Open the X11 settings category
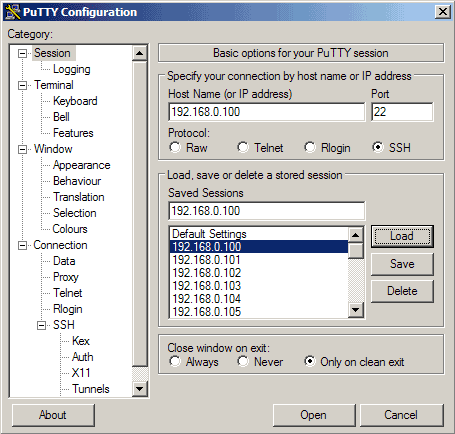The width and height of the screenshot is (455, 434). click(x=81, y=373)
